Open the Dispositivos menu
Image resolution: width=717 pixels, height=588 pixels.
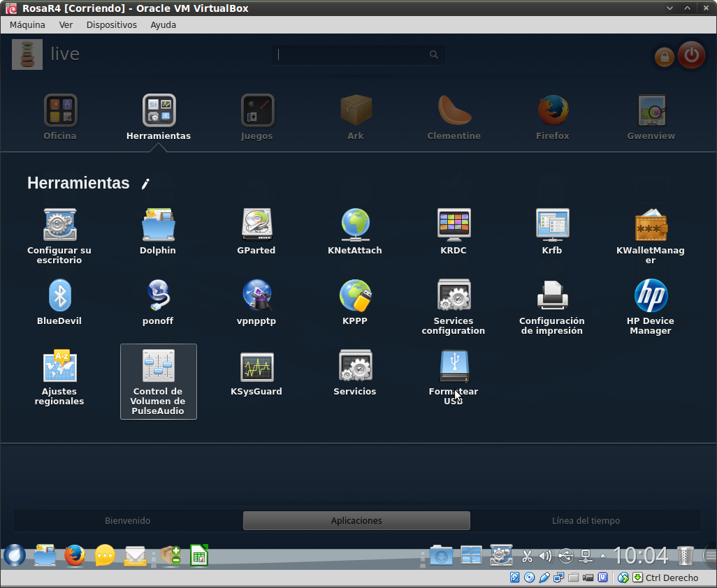[111, 24]
